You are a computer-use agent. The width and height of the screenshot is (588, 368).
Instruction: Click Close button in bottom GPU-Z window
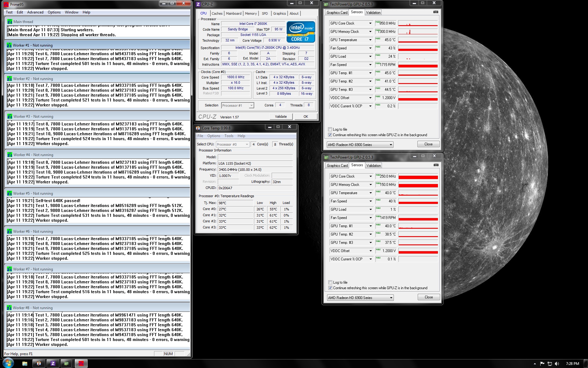click(429, 297)
